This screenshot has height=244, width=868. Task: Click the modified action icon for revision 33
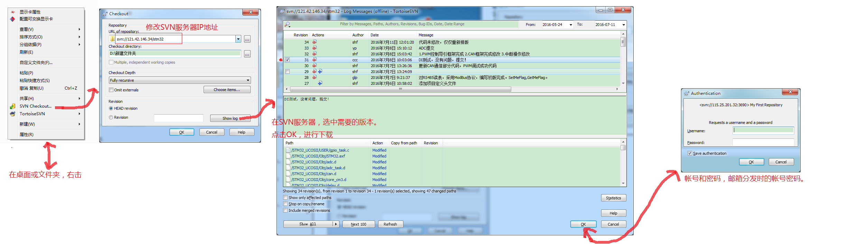315,48
